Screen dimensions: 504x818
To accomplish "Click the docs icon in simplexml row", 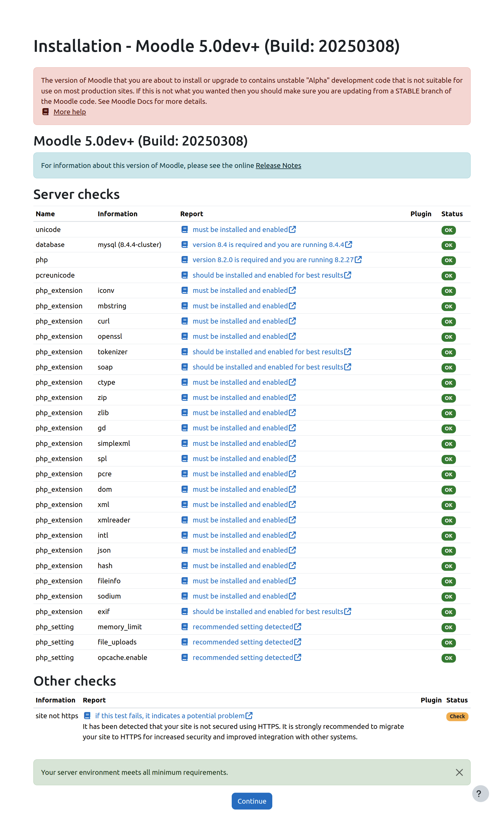I will pyautogui.click(x=184, y=443).
